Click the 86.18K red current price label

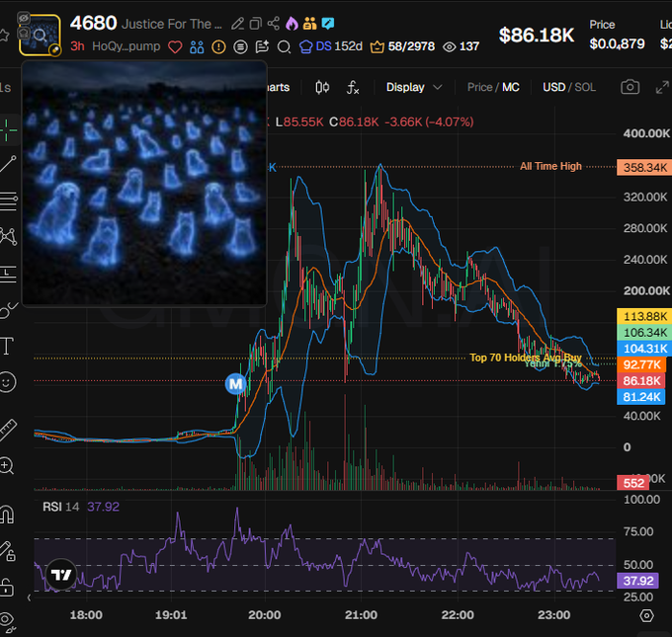coord(641,381)
